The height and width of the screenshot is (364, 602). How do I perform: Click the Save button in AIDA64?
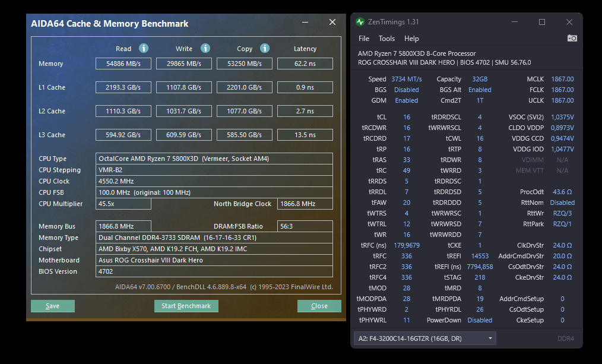(x=53, y=306)
